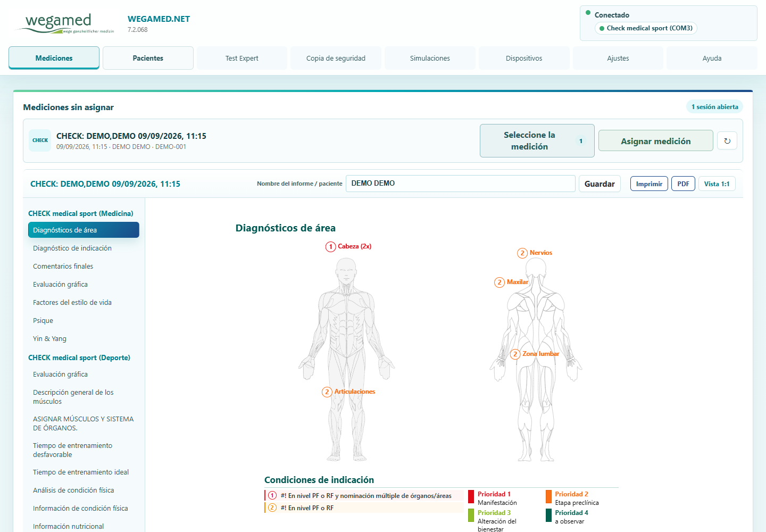Open Descripción general de los músculos
This screenshot has height=532, width=766.
(x=84, y=397)
